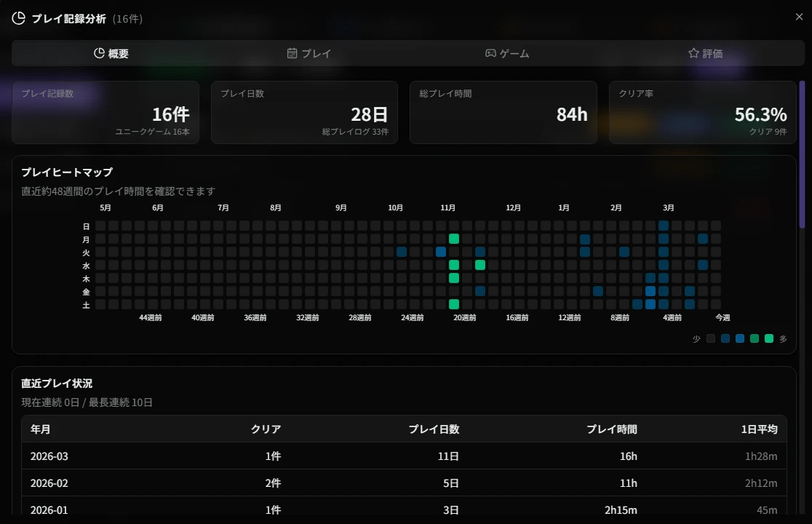
Task: Open the ゲーム tab
Action: (x=506, y=52)
